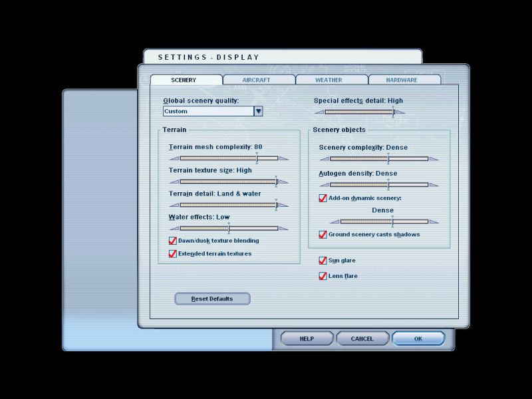
Task: Click left arrow of Terrain detail slider
Action: tap(174, 205)
